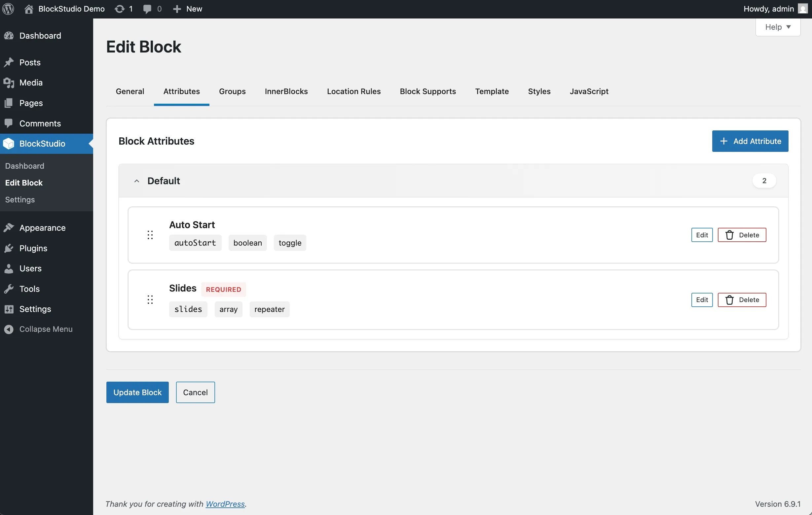Click the REQUIRED badge on Slides
The height and width of the screenshot is (515, 812).
click(224, 289)
